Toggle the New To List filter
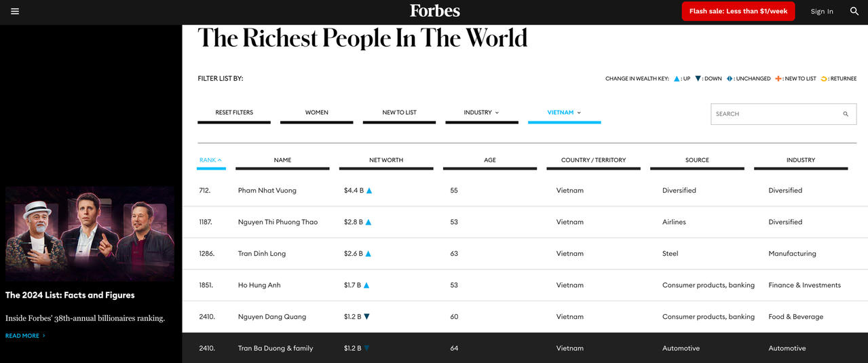Viewport: 868px width, 363px height. click(399, 113)
